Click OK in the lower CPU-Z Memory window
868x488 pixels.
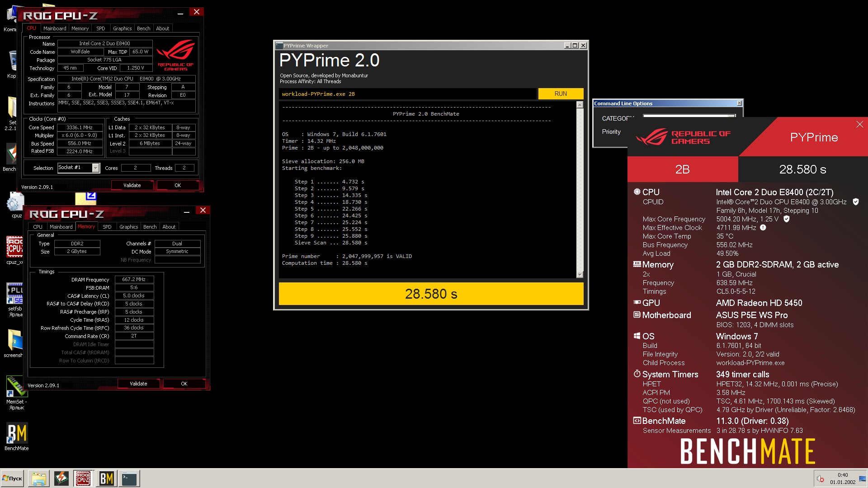pos(184,384)
